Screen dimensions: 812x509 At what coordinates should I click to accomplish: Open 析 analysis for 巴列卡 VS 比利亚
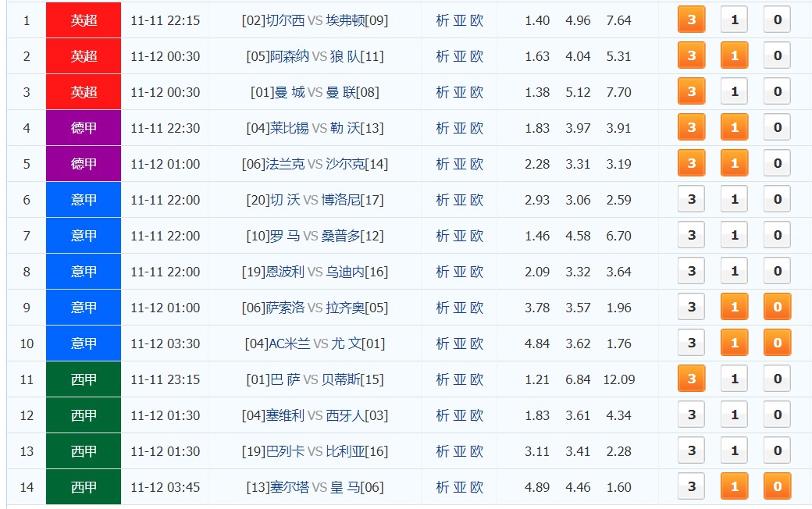coord(442,451)
